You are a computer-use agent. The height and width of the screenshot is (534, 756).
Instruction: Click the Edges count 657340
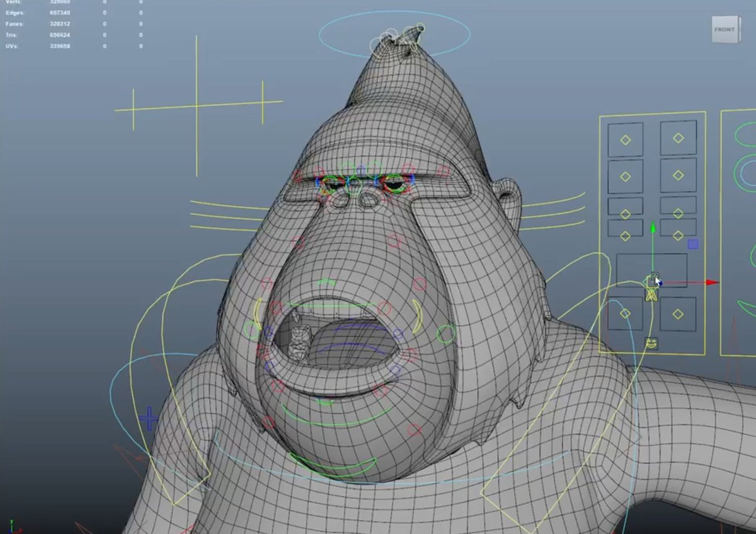click(60, 13)
